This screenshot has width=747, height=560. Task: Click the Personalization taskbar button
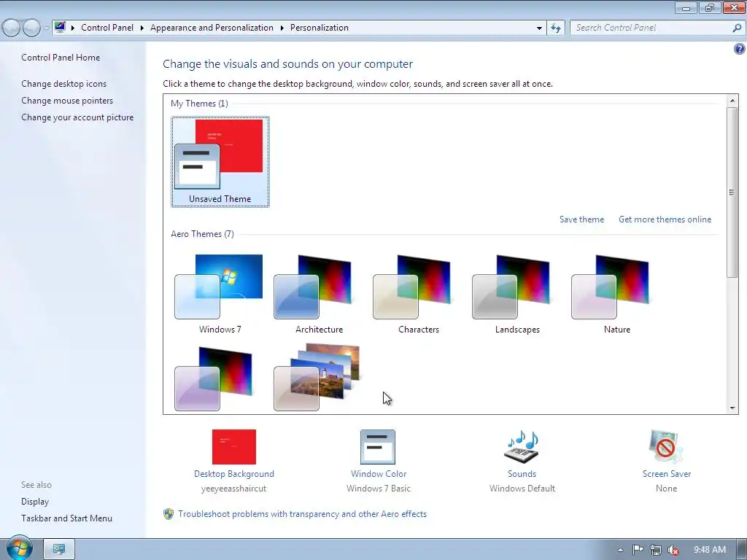click(x=59, y=549)
